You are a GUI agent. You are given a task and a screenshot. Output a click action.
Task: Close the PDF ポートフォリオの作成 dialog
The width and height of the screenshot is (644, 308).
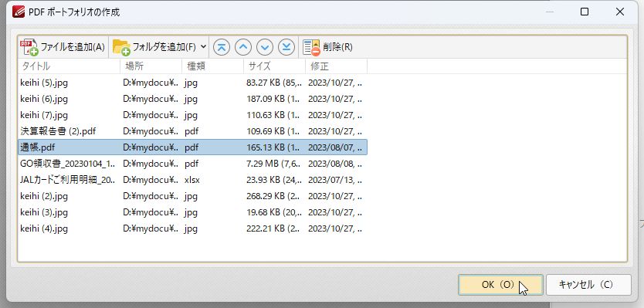tap(620, 12)
